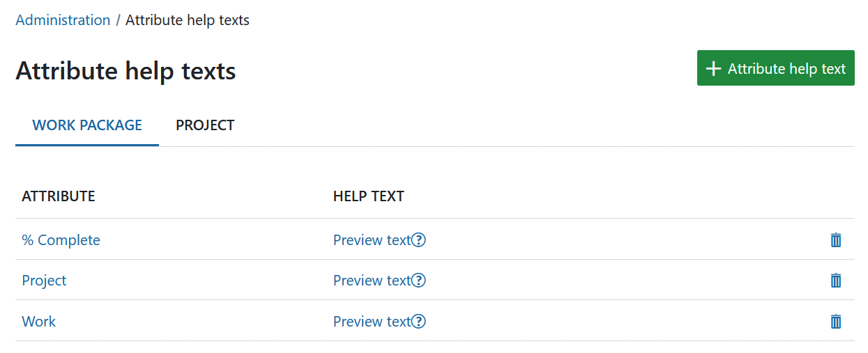Open the % Complete attribute entry

61,240
